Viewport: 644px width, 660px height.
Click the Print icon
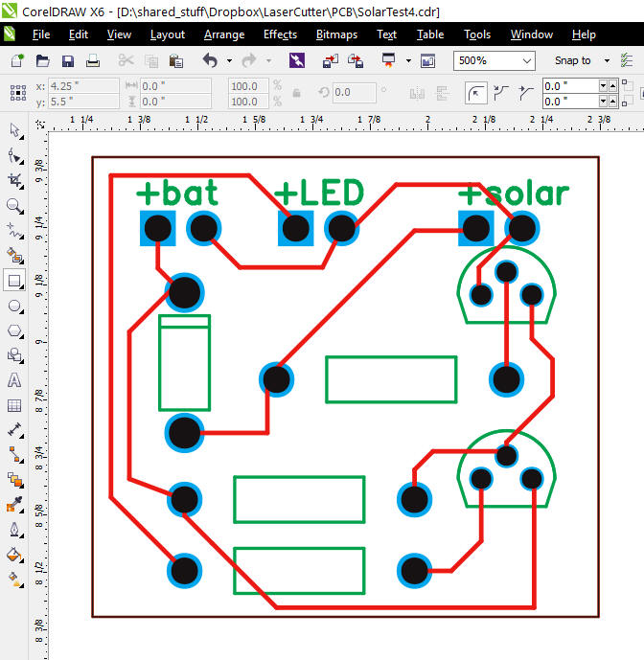(93, 60)
